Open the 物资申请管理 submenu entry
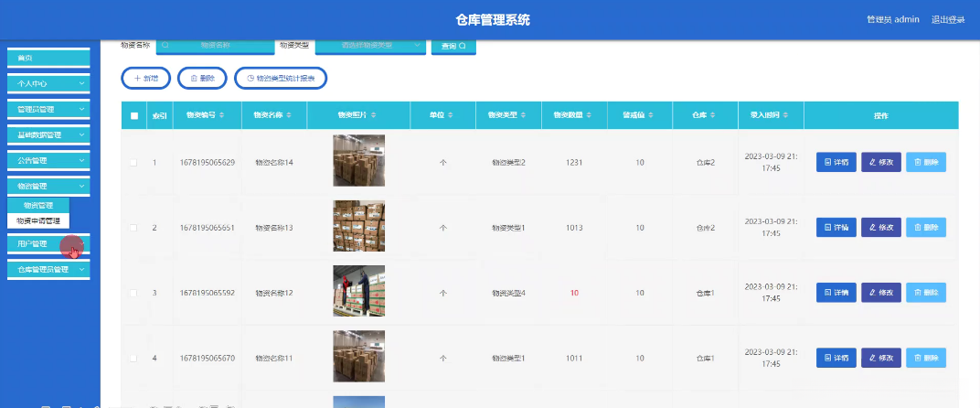Viewport: 980px width, 408px height. point(38,220)
